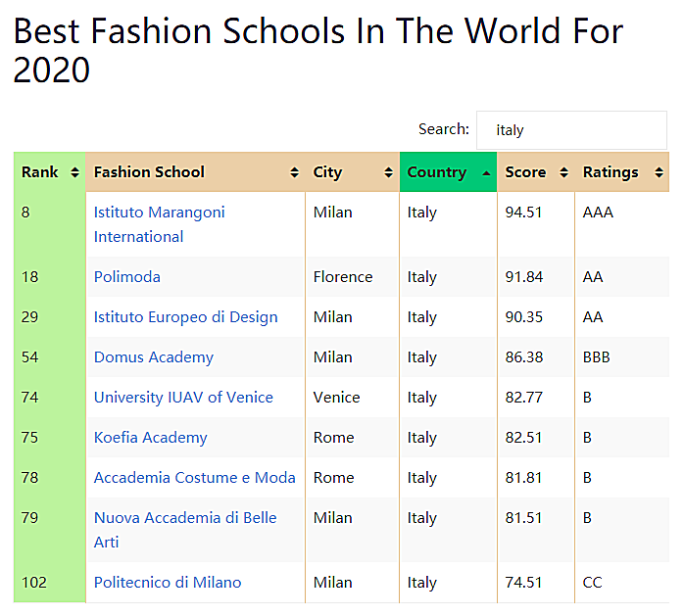Viewport: 684px width, 616px height.
Task: Visit Nuova Accademia di Belle Arti link
Action: coord(185,530)
